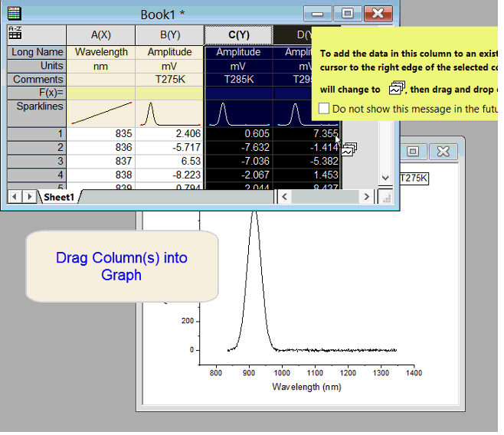Click cell with value 1.453

point(306,175)
